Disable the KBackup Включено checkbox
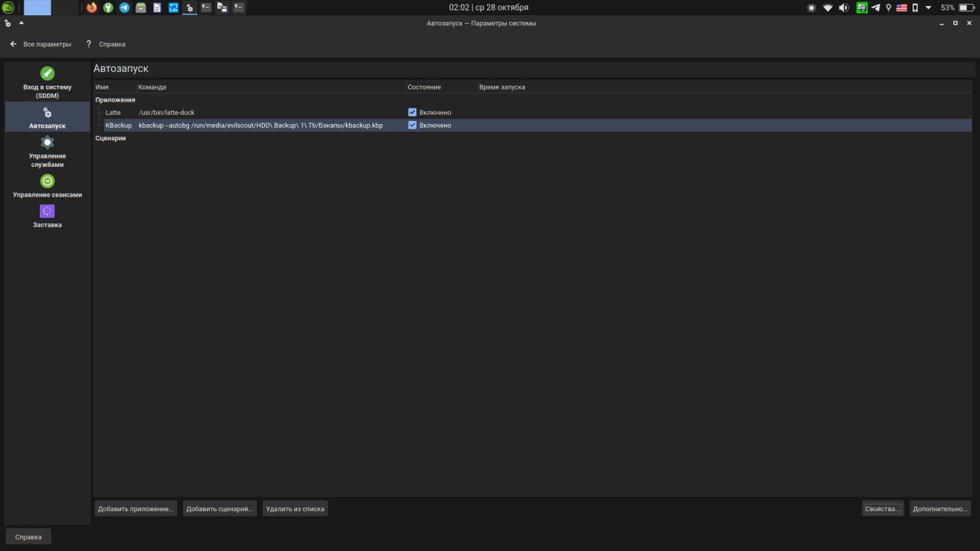Image resolution: width=980 pixels, height=551 pixels. point(412,125)
